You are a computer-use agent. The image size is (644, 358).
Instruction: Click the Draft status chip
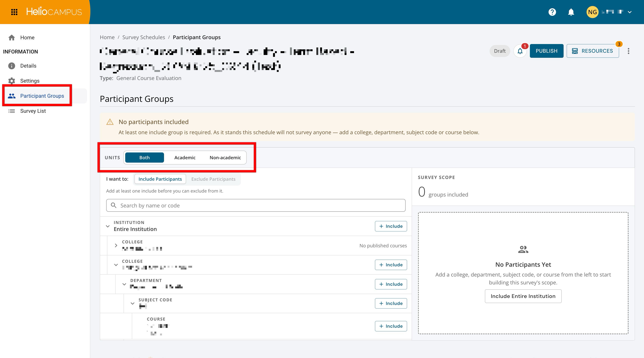tap(500, 51)
